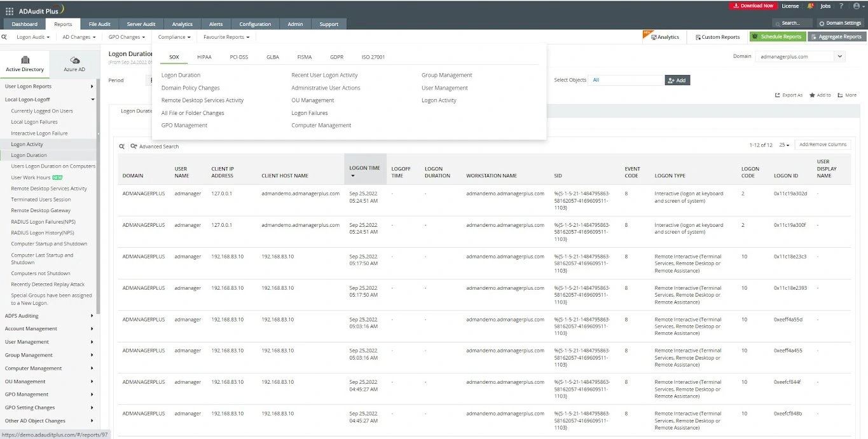
Task: Open the Domain dropdown
Action: pos(799,57)
